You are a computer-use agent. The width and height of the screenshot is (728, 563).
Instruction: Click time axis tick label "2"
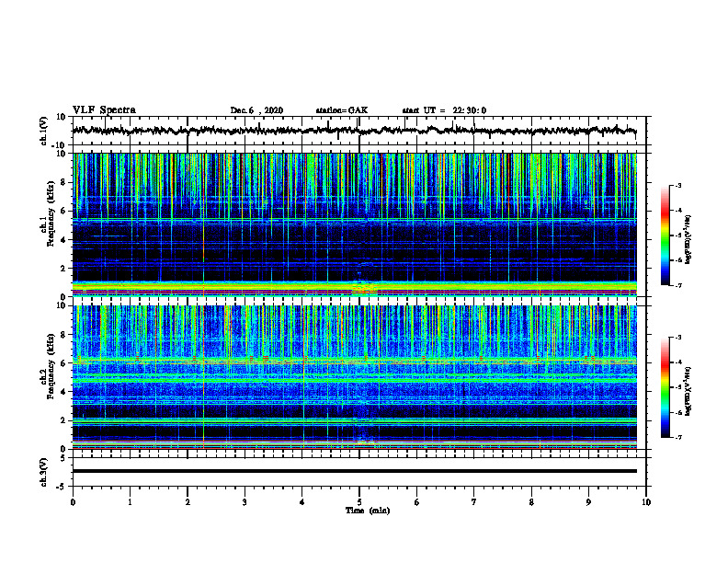coord(188,502)
